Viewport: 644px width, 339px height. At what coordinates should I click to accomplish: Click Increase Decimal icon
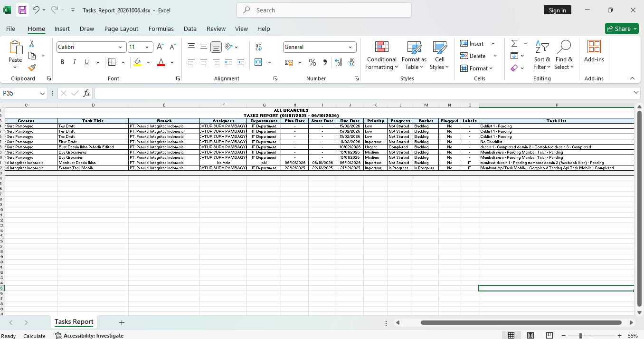(x=339, y=62)
